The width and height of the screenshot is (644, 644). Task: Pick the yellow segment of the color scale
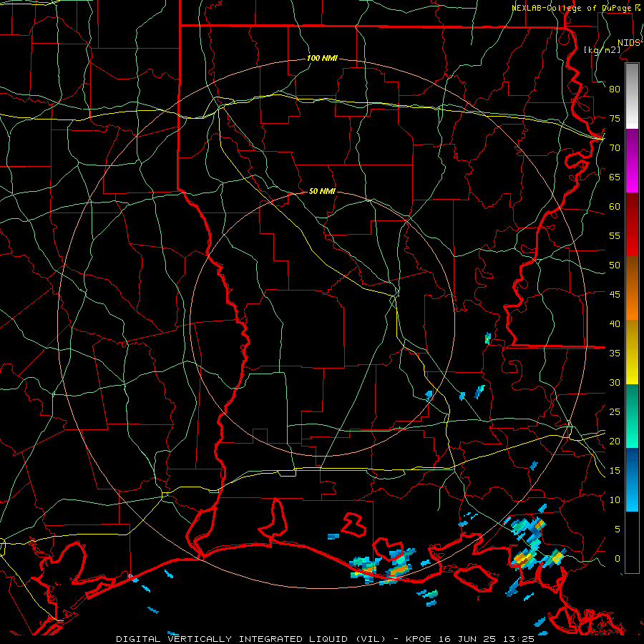coord(632,352)
